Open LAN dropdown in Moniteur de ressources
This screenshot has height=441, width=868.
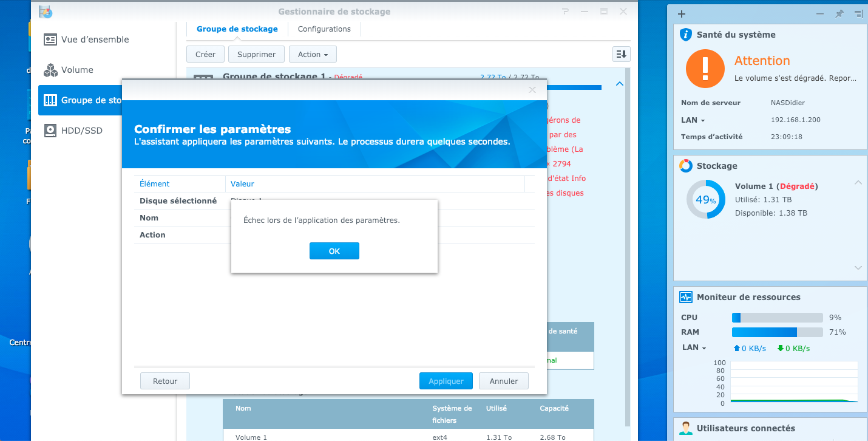point(694,347)
